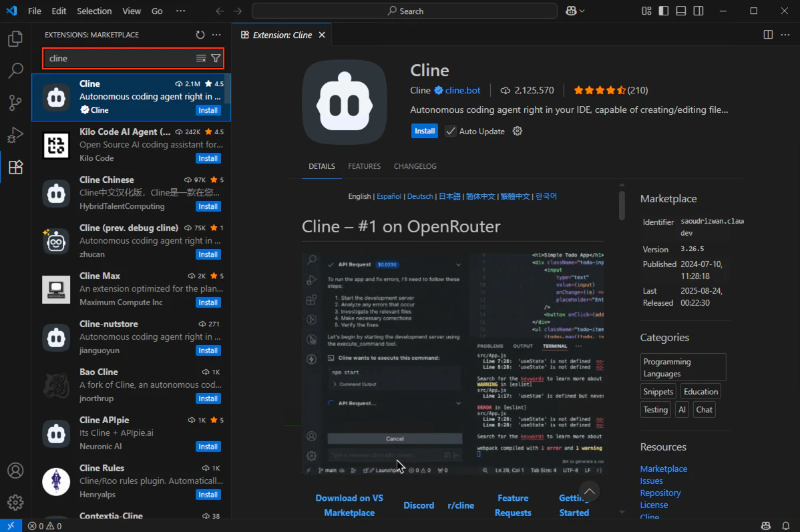800x532 pixels.
Task: Click the readme vertical scrollbar thumb
Action: [622, 205]
